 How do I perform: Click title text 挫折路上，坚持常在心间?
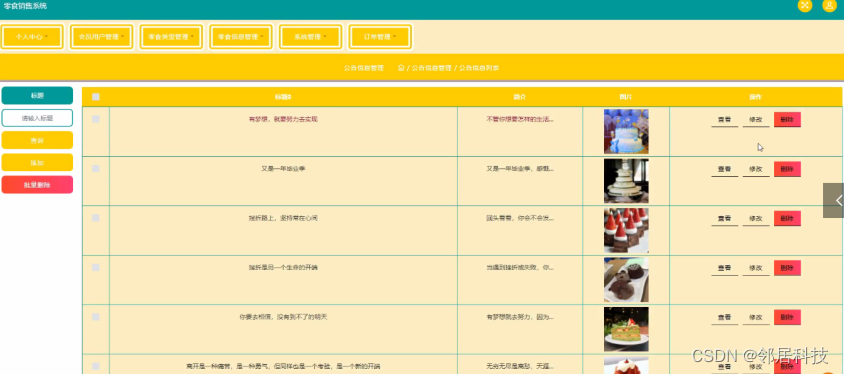click(x=283, y=218)
